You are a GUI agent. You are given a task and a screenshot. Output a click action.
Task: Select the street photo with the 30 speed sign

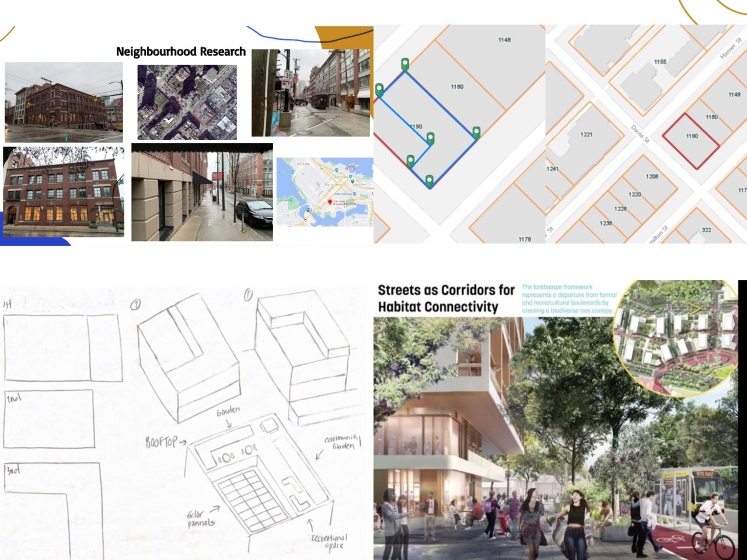[311, 93]
